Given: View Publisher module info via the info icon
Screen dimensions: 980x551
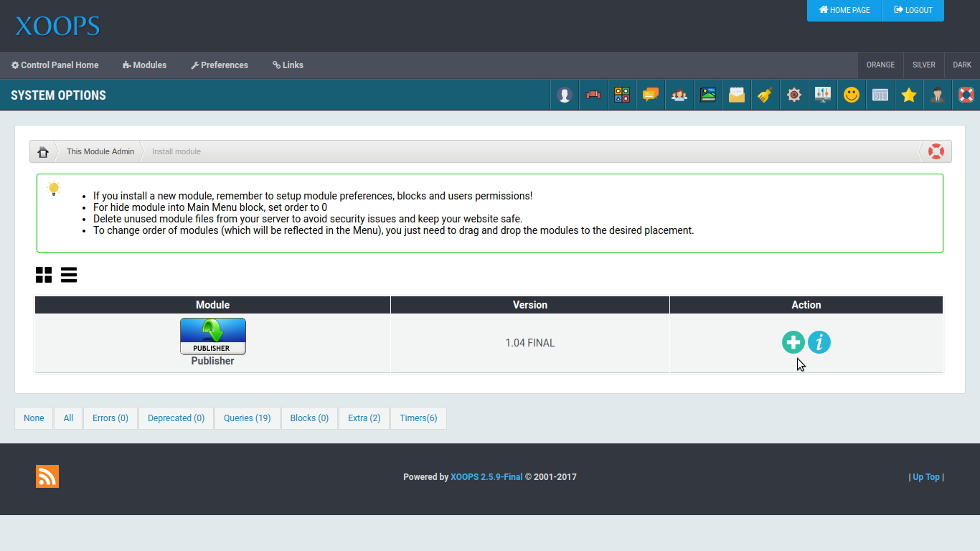Looking at the screenshot, I should (819, 342).
